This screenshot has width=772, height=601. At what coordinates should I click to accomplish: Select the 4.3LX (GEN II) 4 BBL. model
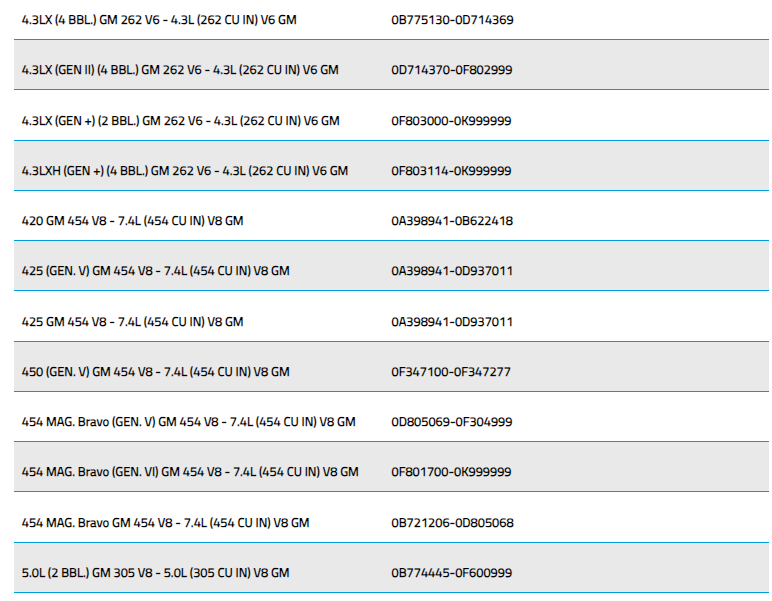pyautogui.click(x=180, y=70)
